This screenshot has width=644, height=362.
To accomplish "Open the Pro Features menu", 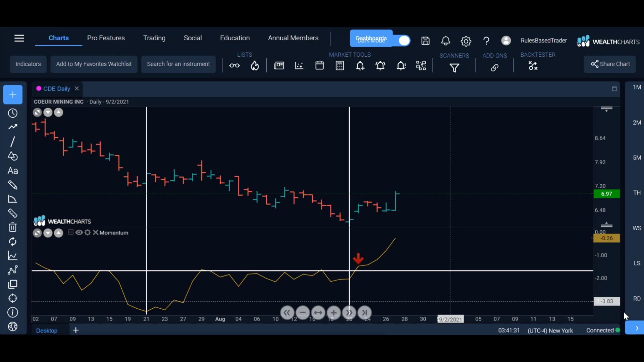I will [106, 38].
